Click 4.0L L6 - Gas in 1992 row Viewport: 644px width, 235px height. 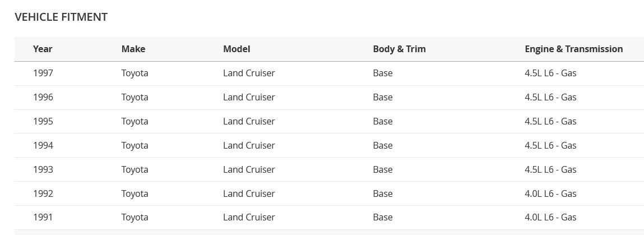[550, 193]
